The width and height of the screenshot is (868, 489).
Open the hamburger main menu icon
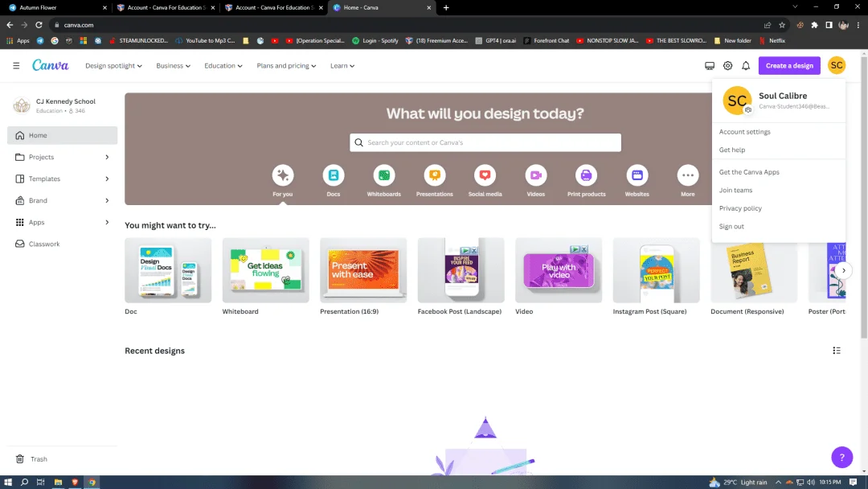click(x=16, y=65)
